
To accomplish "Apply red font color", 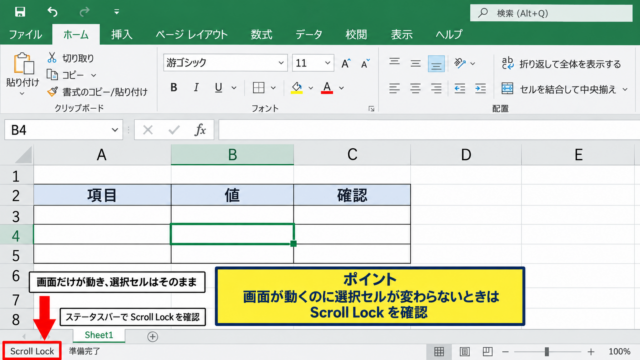I will (327, 87).
